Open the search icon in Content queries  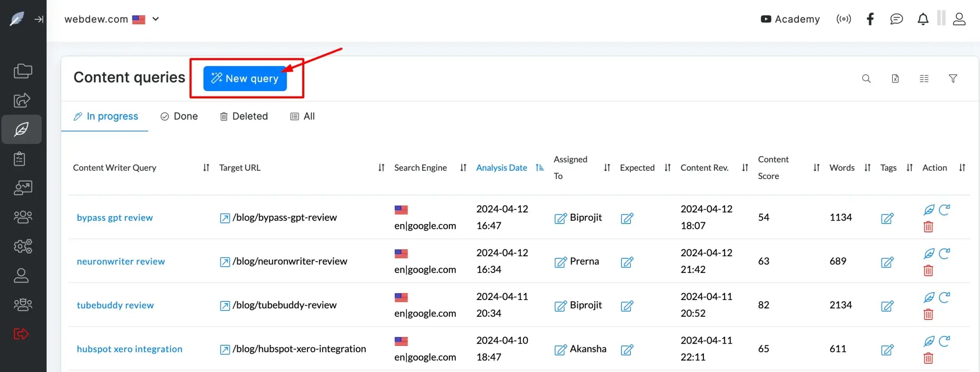(x=866, y=78)
